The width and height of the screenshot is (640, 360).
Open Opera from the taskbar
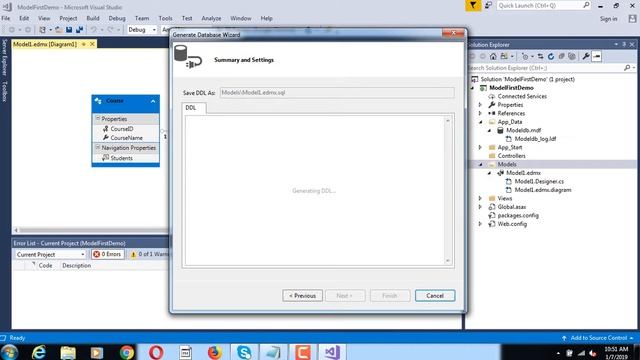click(x=156, y=352)
